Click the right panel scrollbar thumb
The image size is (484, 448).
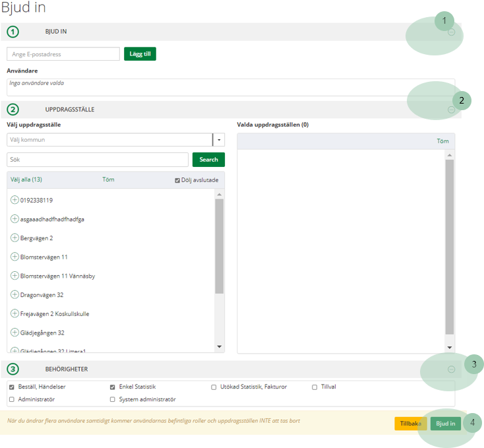(x=450, y=247)
